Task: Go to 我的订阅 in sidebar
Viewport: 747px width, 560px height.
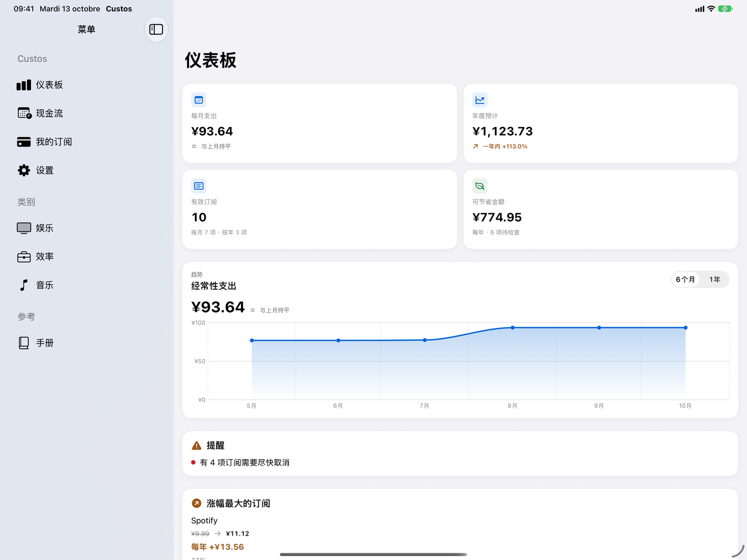Action: coord(87,142)
